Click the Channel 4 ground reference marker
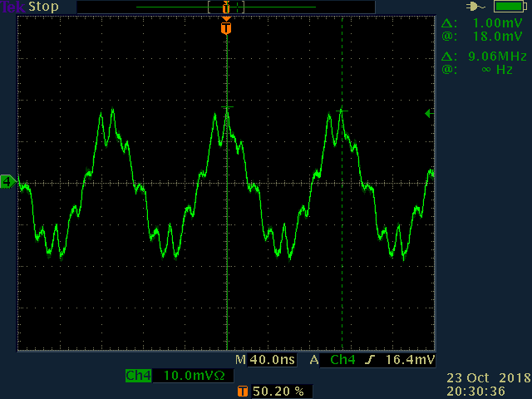Image resolution: width=532 pixels, height=399 pixels. 7,182
